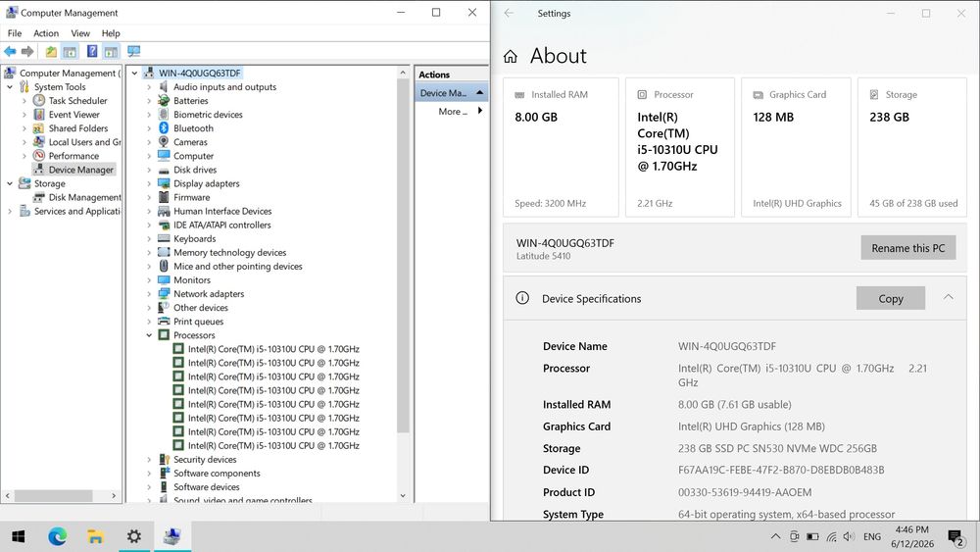This screenshot has height=552, width=980.
Task: Expand the Disk drives category
Action: point(149,170)
